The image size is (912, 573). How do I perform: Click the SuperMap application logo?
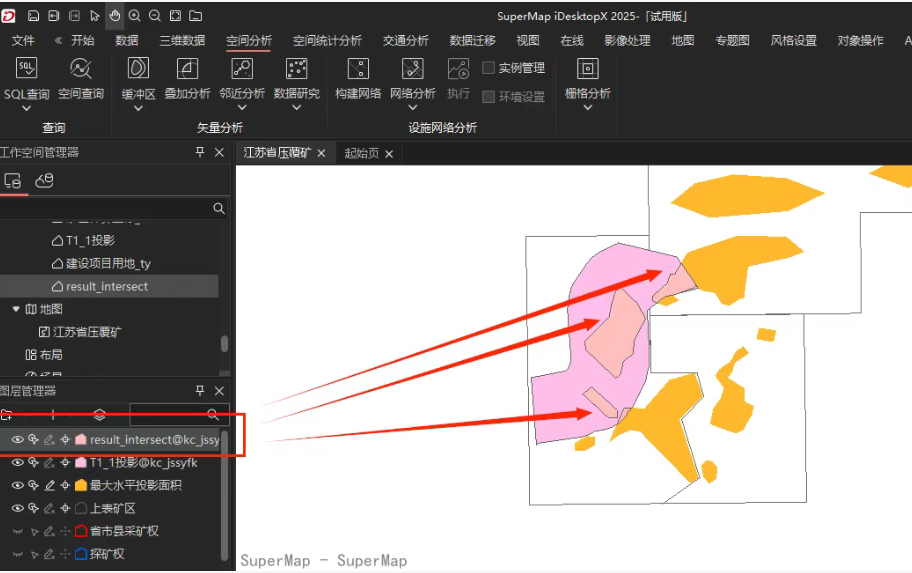pos(8,16)
